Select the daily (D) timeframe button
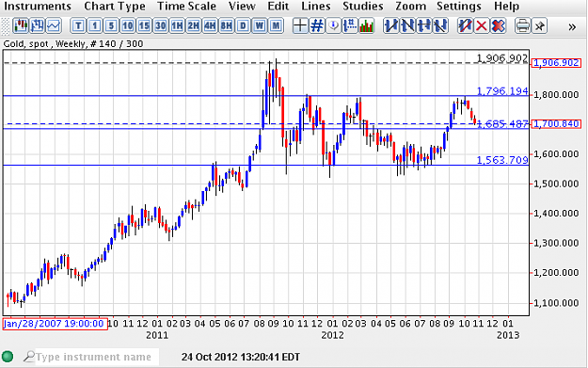588x368 pixels. (x=243, y=26)
